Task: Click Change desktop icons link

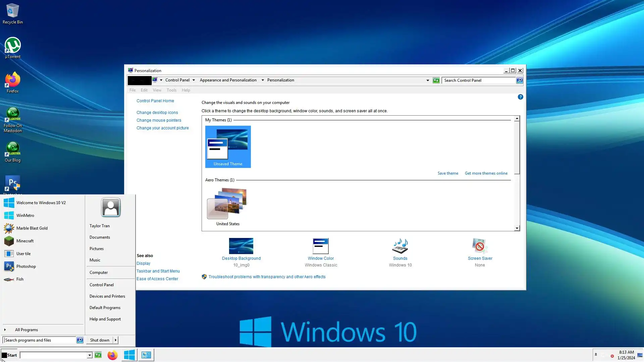Action: coord(157,113)
